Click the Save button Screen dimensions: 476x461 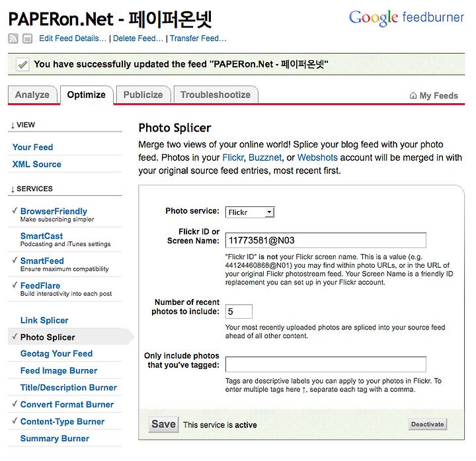pyautogui.click(x=164, y=424)
